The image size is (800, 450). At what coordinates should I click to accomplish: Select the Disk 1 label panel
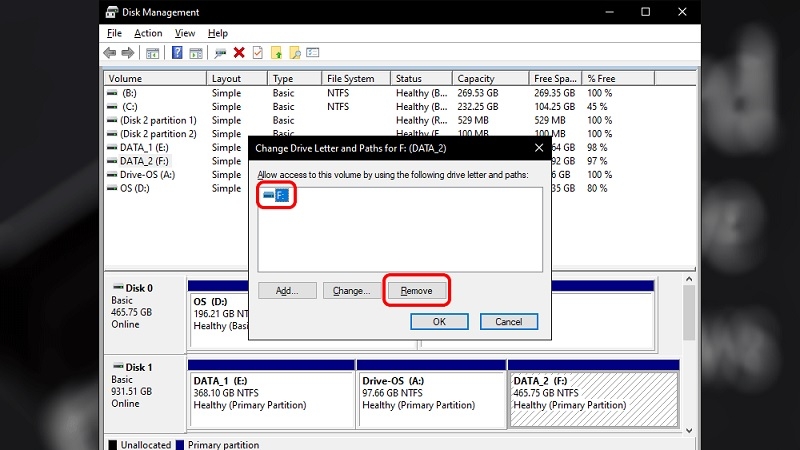145,392
